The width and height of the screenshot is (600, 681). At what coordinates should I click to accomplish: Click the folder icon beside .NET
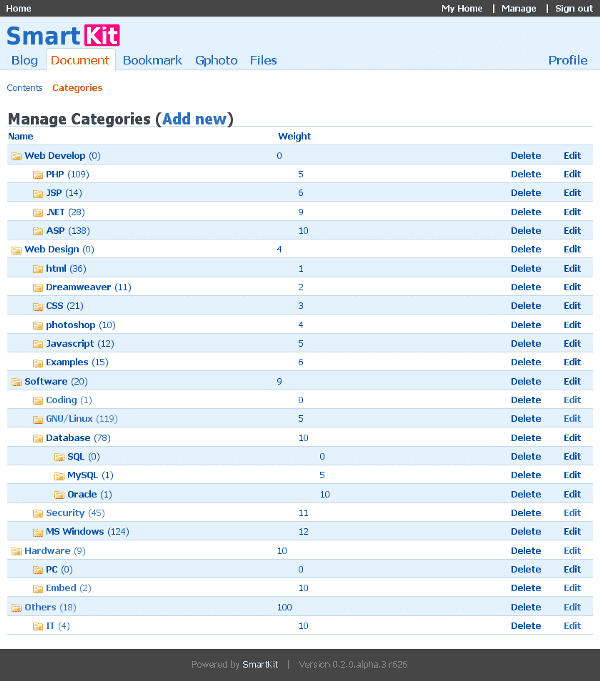pos(38,212)
